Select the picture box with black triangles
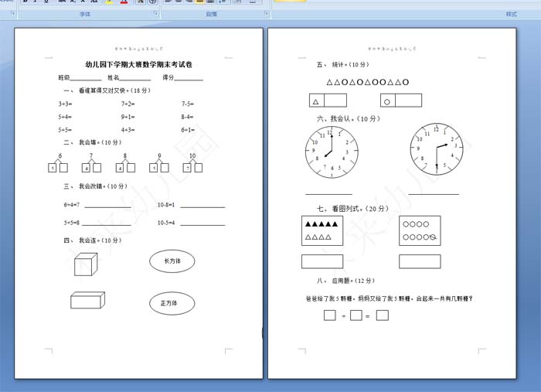Image resolution: width=541 pixels, height=392 pixels. [322, 231]
